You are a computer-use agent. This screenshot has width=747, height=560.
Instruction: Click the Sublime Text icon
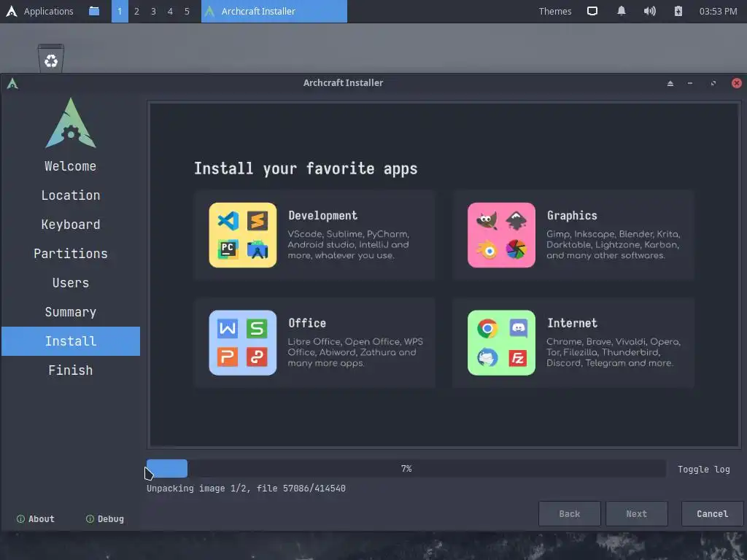pyautogui.click(x=258, y=221)
